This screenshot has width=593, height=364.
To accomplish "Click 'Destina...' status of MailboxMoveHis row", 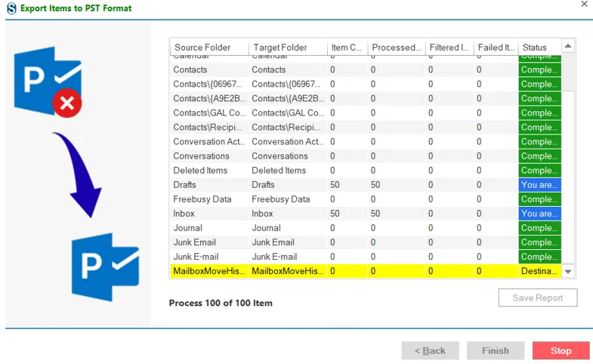I will [539, 270].
